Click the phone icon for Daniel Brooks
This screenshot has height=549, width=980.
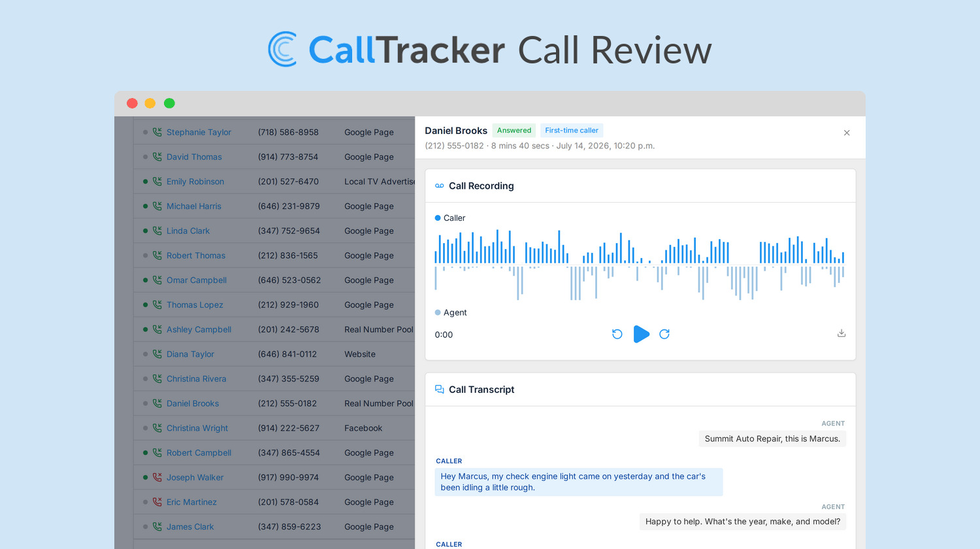[x=157, y=403]
